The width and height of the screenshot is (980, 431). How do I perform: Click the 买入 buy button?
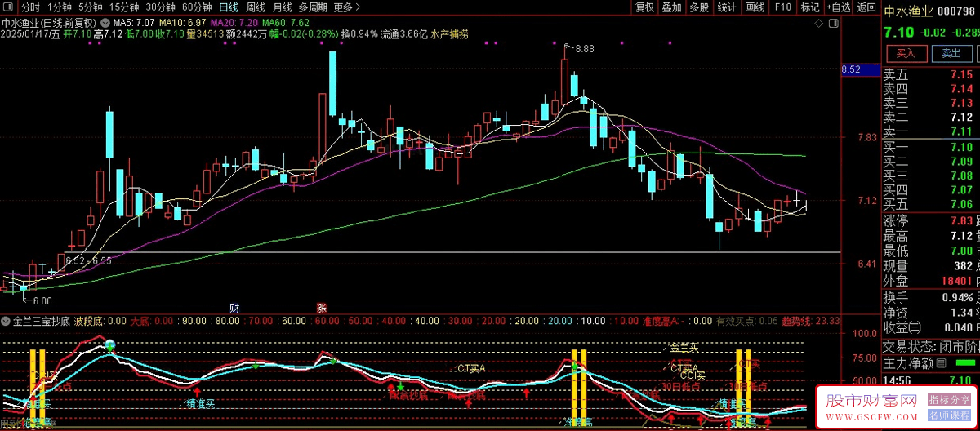(x=906, y=53)
